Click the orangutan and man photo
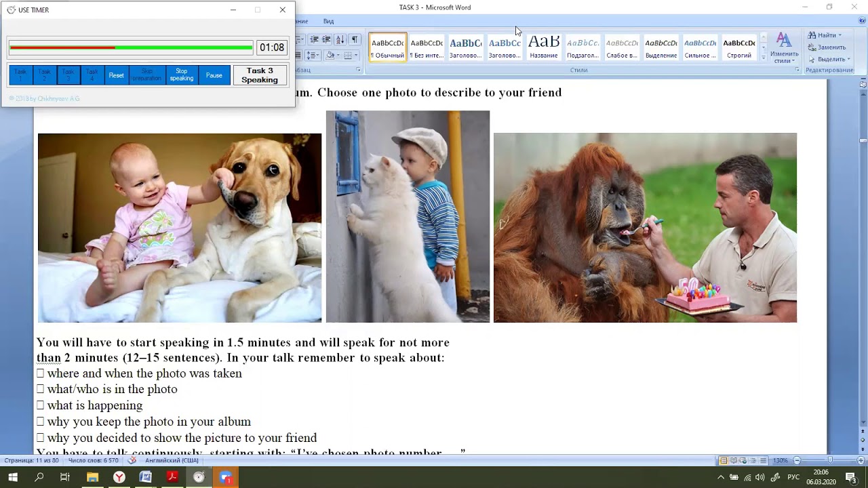This screenshot has width=868, height=488. pyautogui.click(x=645, y=228)
